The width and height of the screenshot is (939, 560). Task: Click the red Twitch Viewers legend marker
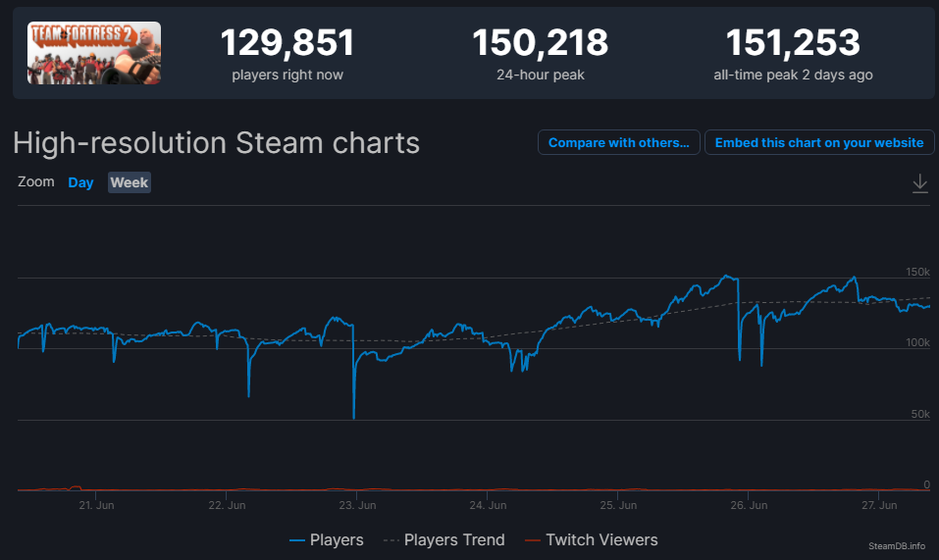[x=533, y=540]
